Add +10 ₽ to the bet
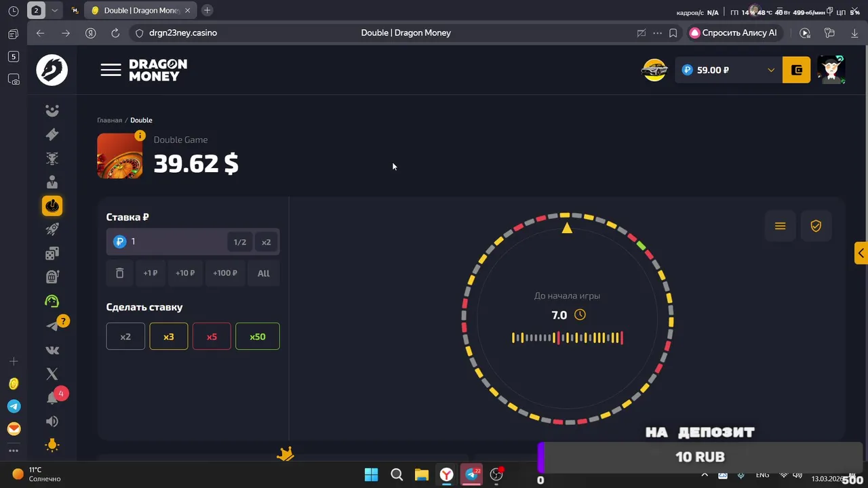Screen dimensions: 868x488 tap(185, 273)
